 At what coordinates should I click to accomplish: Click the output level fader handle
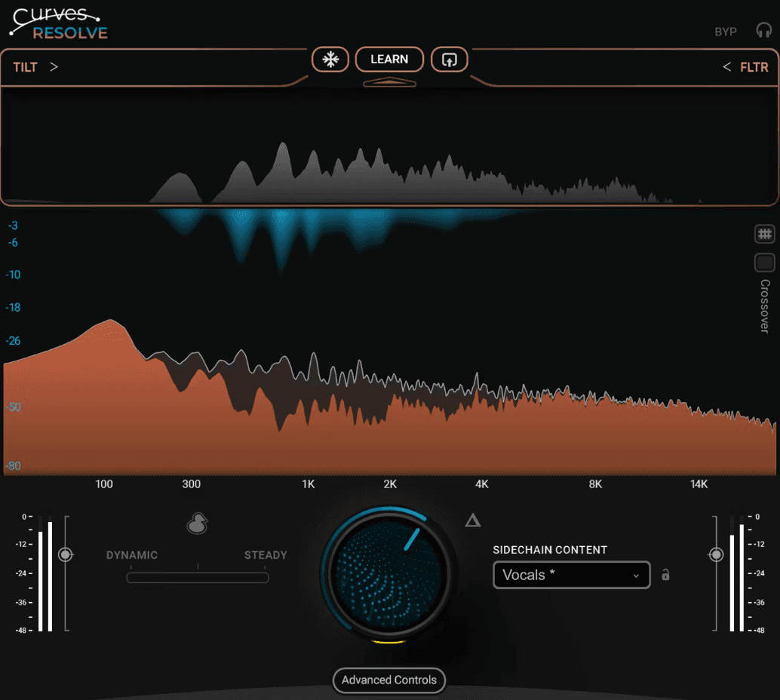click(x=716, y=554)
